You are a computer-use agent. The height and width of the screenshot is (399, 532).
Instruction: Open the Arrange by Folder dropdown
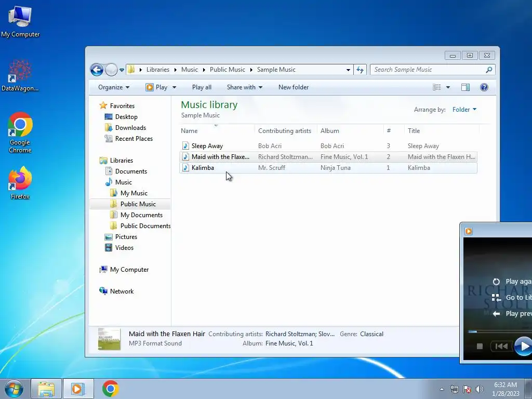coord(464,109)
